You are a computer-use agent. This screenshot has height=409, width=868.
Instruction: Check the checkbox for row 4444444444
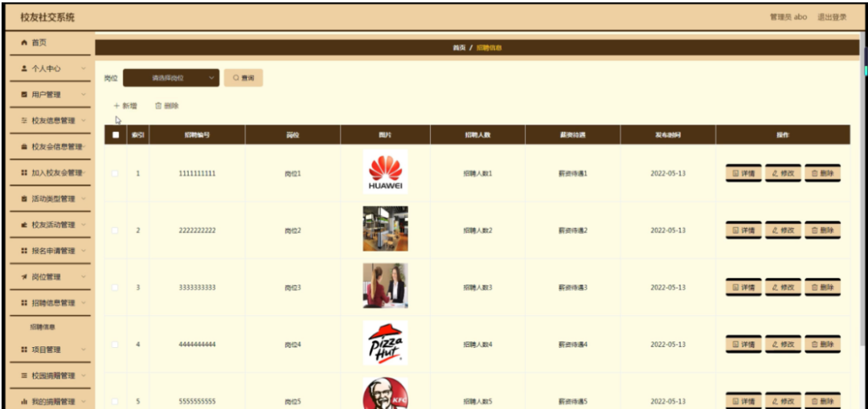(115, 344)
